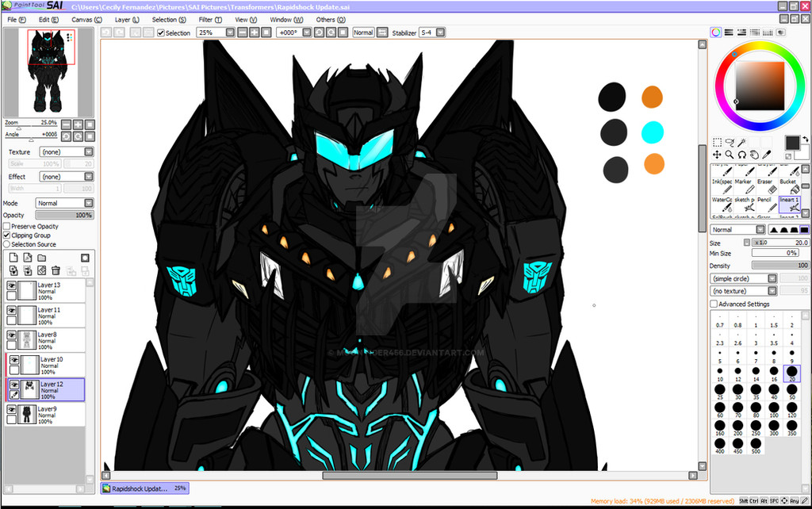Click the clear layer icon
Viewport: 812px width, 509px height.
point(41,270)
